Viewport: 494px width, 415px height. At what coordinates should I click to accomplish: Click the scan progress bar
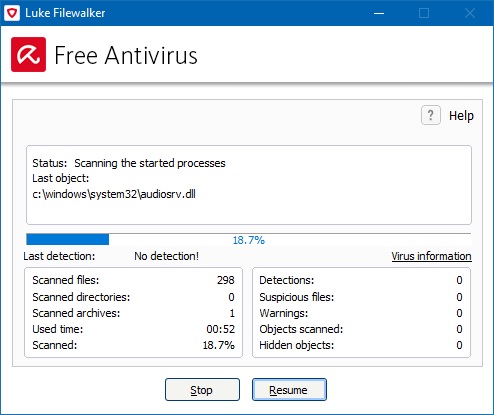tap(249, 239)
